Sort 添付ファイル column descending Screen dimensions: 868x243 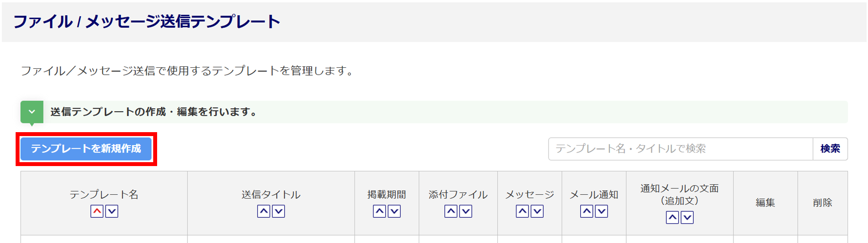pyautogui.click(x=466, y=212)
